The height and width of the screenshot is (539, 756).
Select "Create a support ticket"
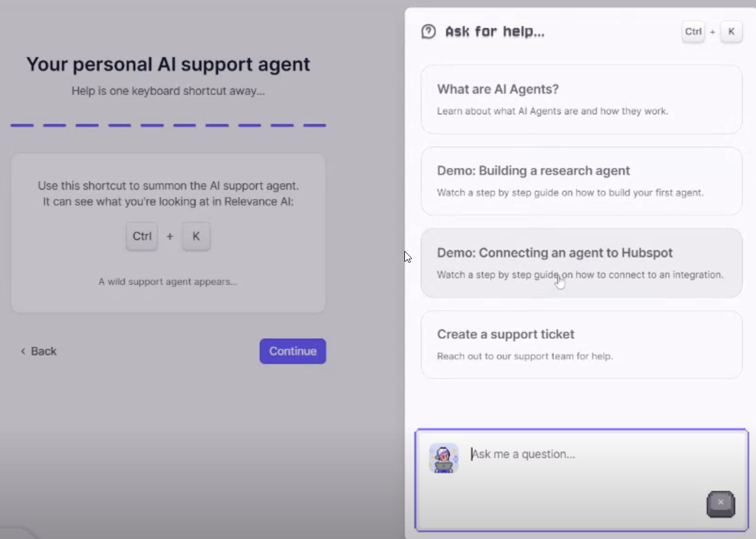pos(581,344)
